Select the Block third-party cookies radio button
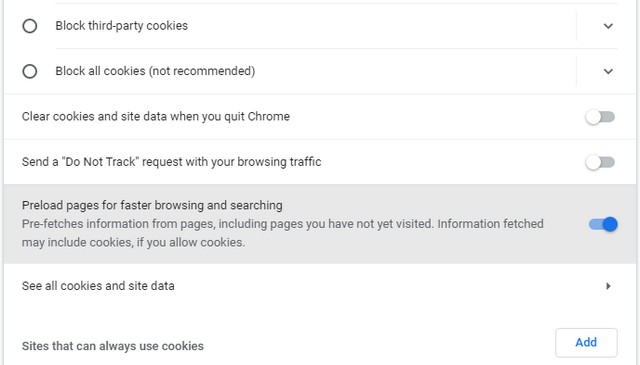This screenshot has height=365, width=640. click(30, 26)
